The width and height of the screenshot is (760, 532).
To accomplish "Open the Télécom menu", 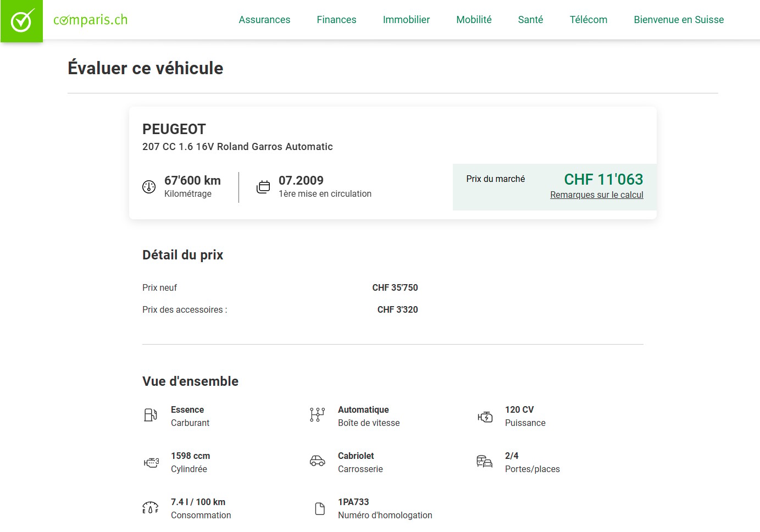I will (588, 20).
